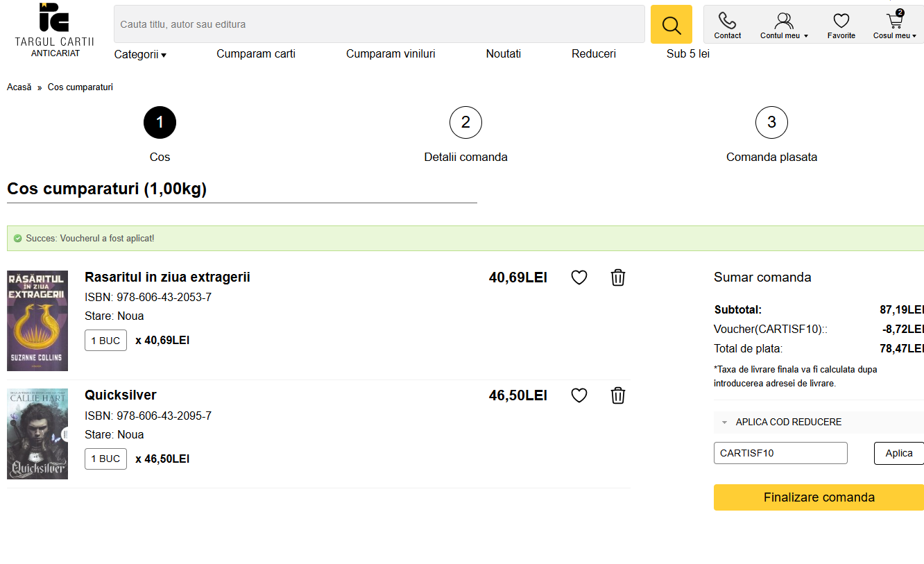This screenshot has width=924, height=564.
Task: Open the Contul meu account dropdown
Action: tap(784, 24)
